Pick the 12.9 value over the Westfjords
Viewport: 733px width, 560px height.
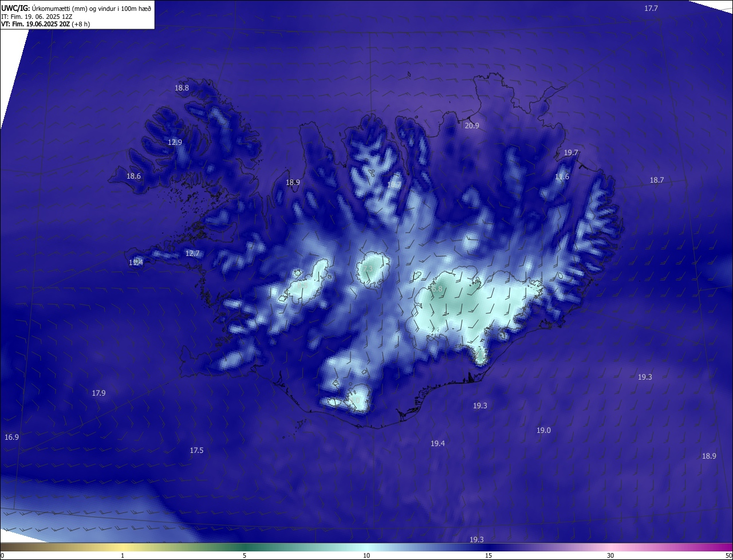[x=175, y=142]
